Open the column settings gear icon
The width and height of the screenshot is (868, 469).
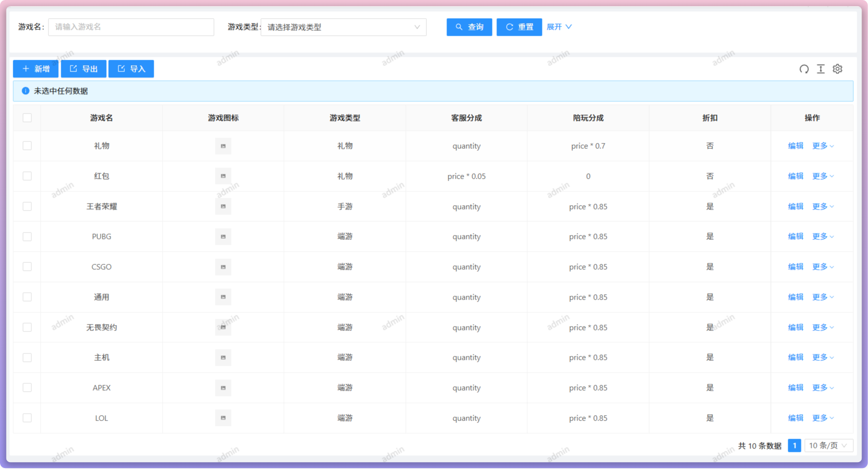click(837, 69)
